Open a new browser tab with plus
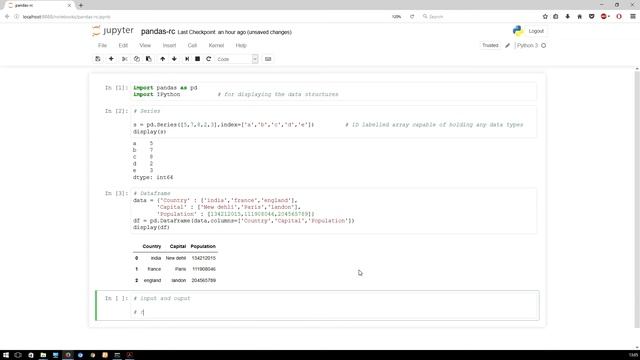 (x=80, y=5)
